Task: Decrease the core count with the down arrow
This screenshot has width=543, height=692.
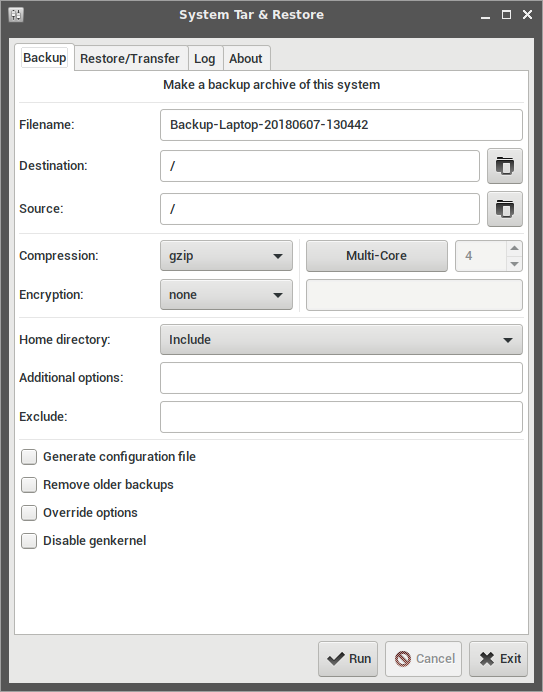Action: tap(514, 263)
